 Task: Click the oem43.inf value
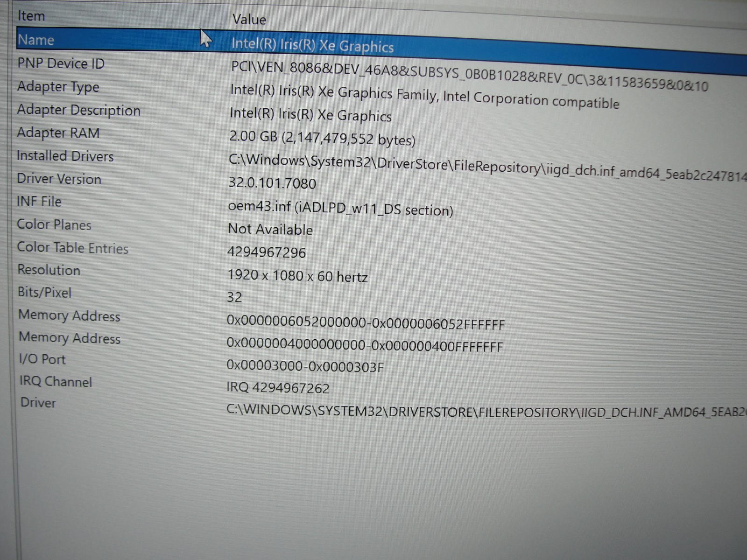pos(340,208)
